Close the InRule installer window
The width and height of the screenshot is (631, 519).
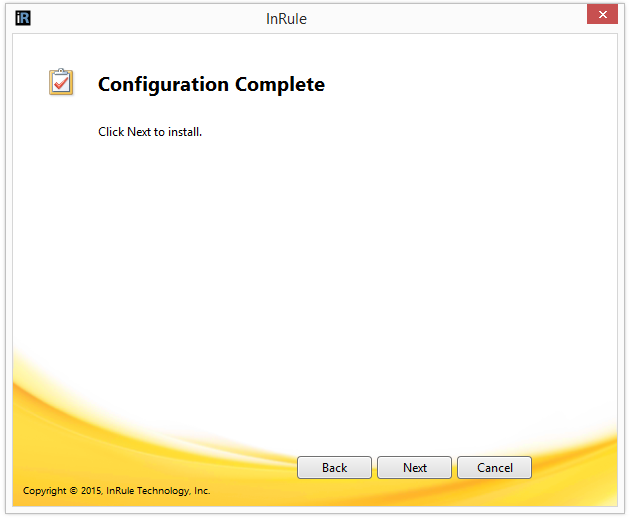601,15
